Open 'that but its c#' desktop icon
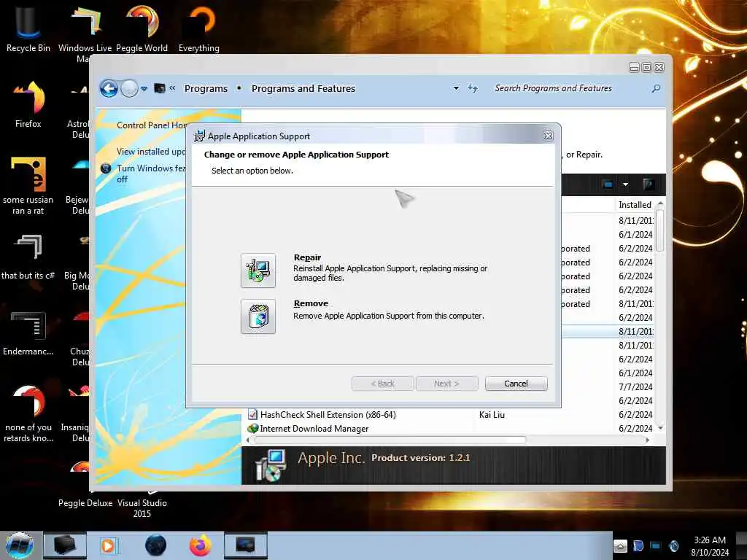747x560 pixels. point(28,256)
